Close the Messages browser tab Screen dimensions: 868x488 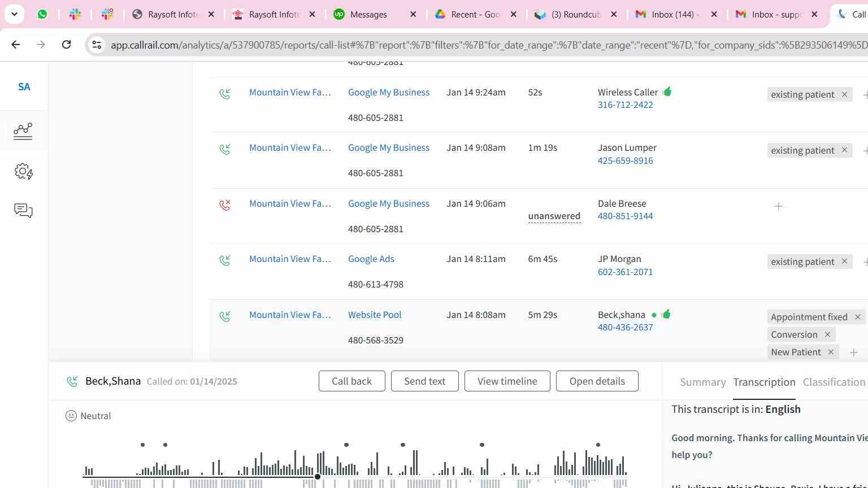pos(413,14)
